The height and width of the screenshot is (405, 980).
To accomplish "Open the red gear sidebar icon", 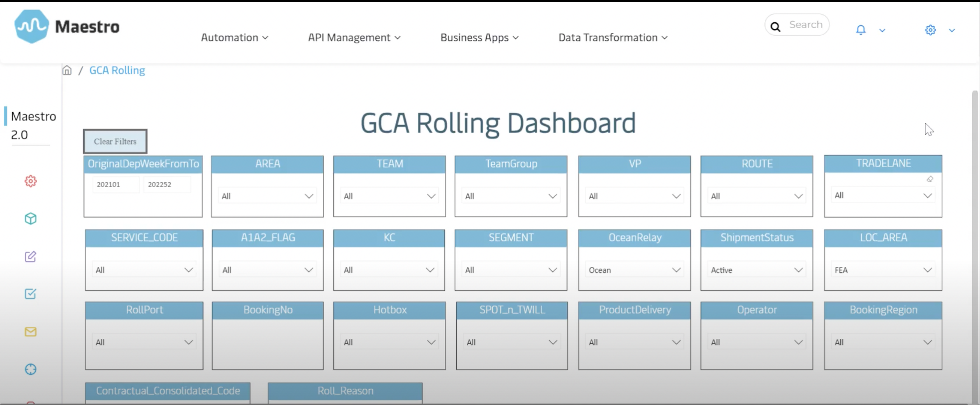I will 31,181.
